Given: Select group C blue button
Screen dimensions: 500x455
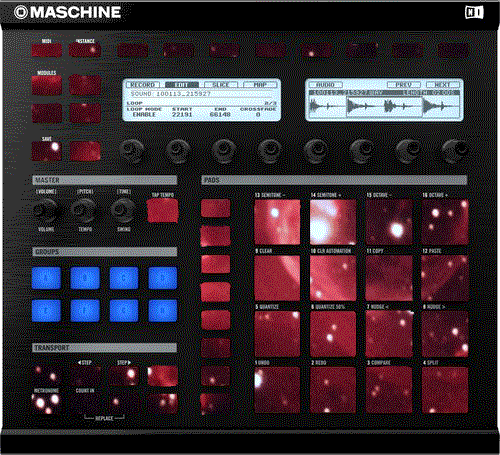Looking at the screenshot, I should (124, 278).
